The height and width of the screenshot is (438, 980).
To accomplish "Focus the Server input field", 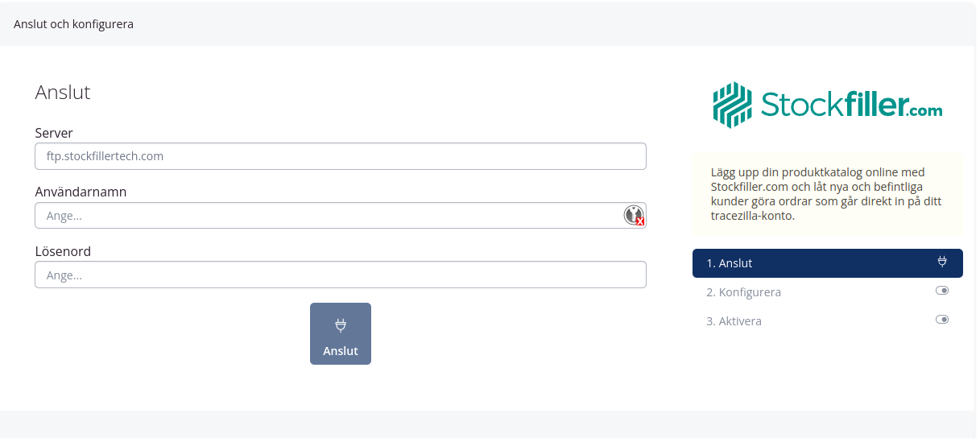I will (340, 156).
